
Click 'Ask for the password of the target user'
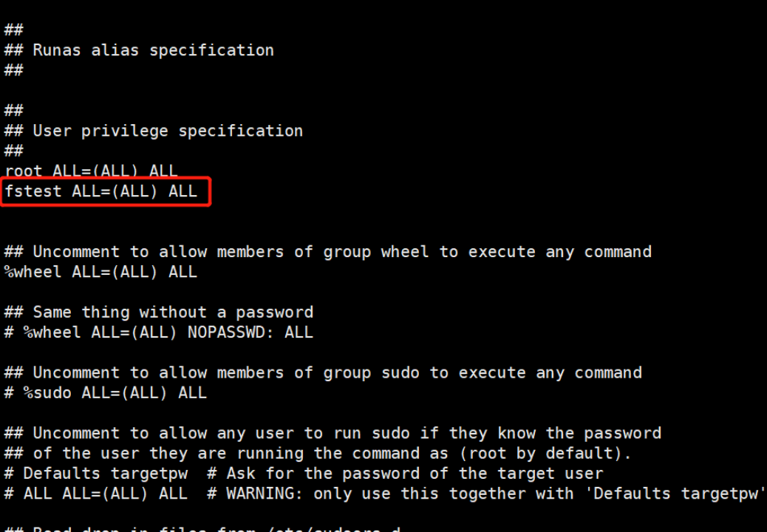415,473
